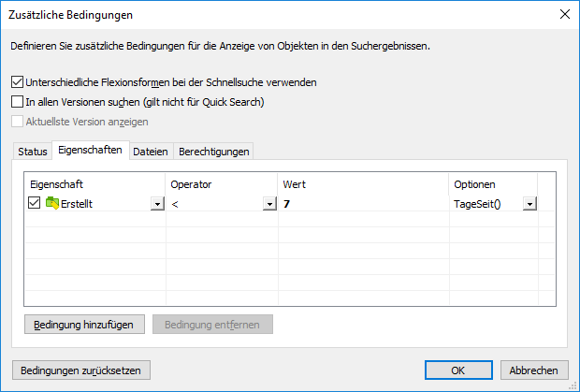Open the Dateien tab
Image resolution: width=580 pixels, height=392 pixels.
coord(150,152)
